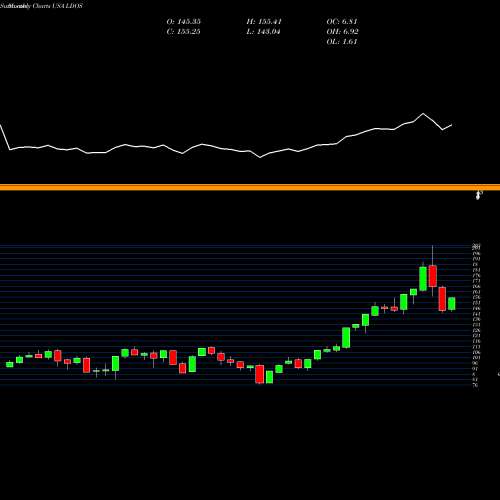Select the red candle with the longest upper wick
The width and height of the screenshot is (500, 500).
tap(433, 276)
